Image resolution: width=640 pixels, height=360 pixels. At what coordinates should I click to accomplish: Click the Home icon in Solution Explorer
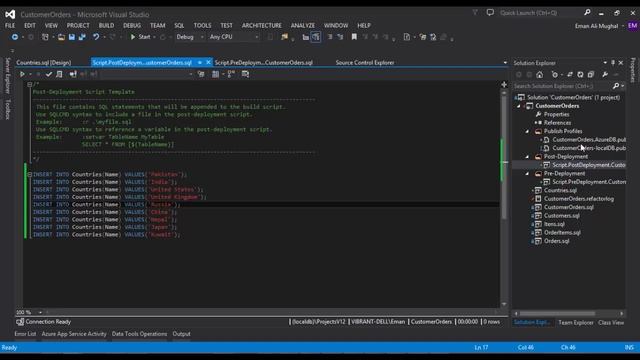[x=540, y=75]
